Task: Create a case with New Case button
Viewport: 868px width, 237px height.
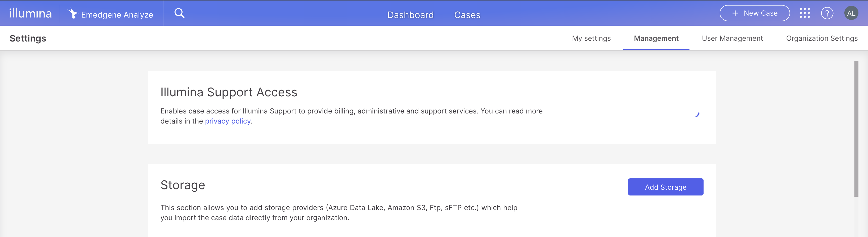Action: (754, 14)
